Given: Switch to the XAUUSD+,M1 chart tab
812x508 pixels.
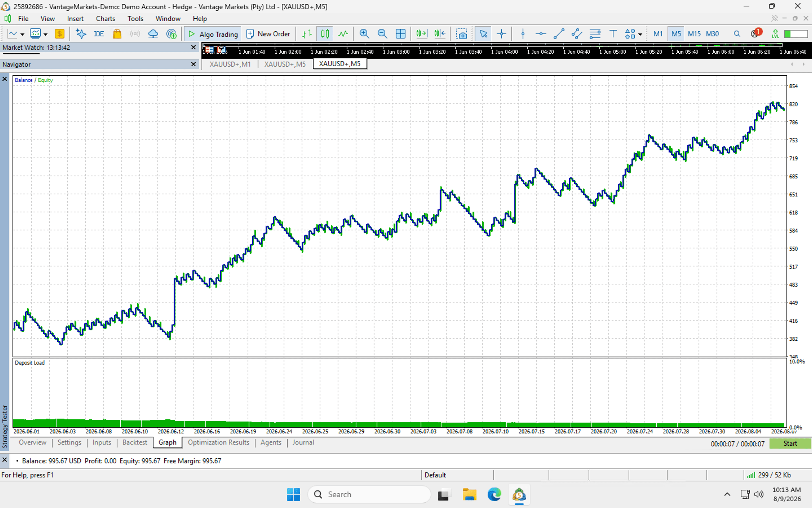Looking at the screenshot, I should tap(230, 64).
